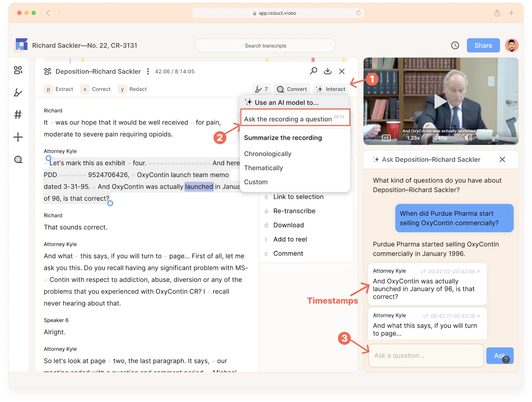Click the Alright. transcript line

coord(55,332)
